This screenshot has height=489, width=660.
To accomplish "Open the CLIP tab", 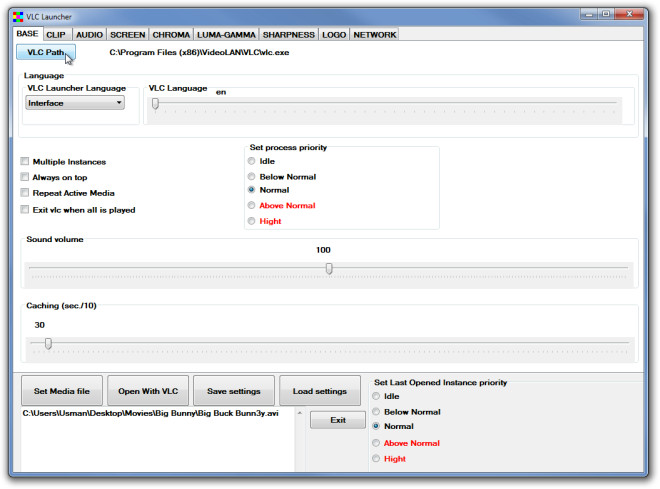I will point(56,35).
